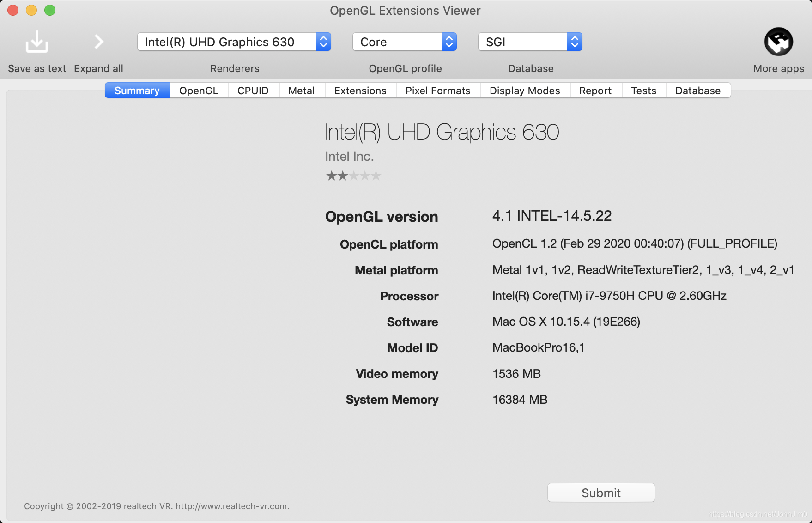Switch to the Metal tab
Viewport: 812px width, 523px height.
point(302,91)
